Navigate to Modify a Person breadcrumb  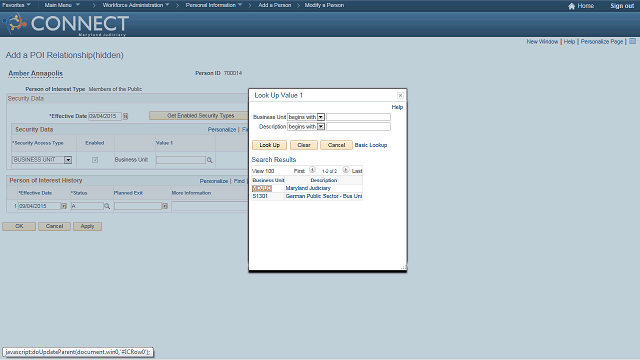click(324, 5)
